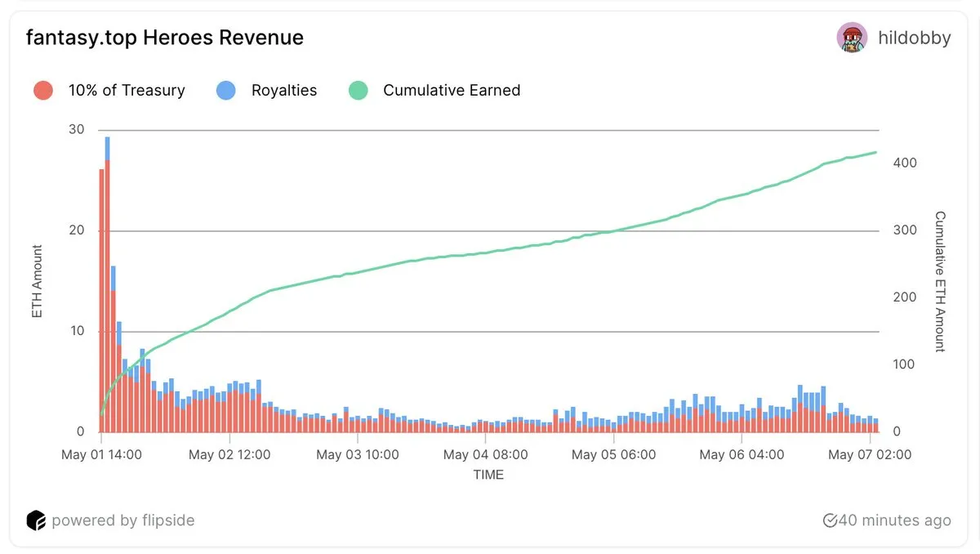This screenshot has width=980, height=554.
Task: Click the flipside logo icon
Action: click(35, 520)
